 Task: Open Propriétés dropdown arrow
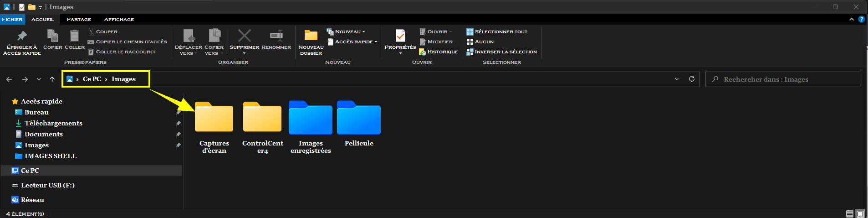pyautogui.click(x=400, y=53)
